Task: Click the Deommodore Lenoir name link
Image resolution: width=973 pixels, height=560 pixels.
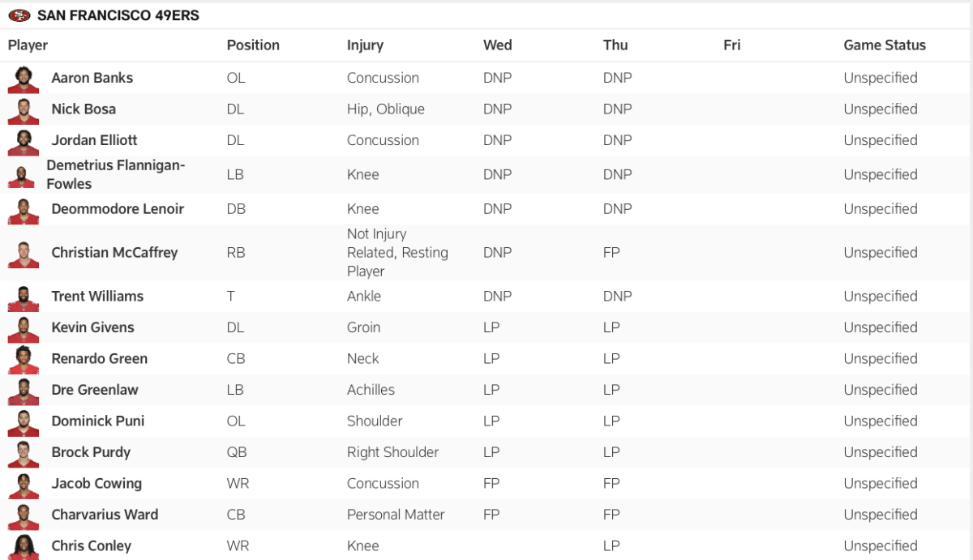Action: pos(118,208)
